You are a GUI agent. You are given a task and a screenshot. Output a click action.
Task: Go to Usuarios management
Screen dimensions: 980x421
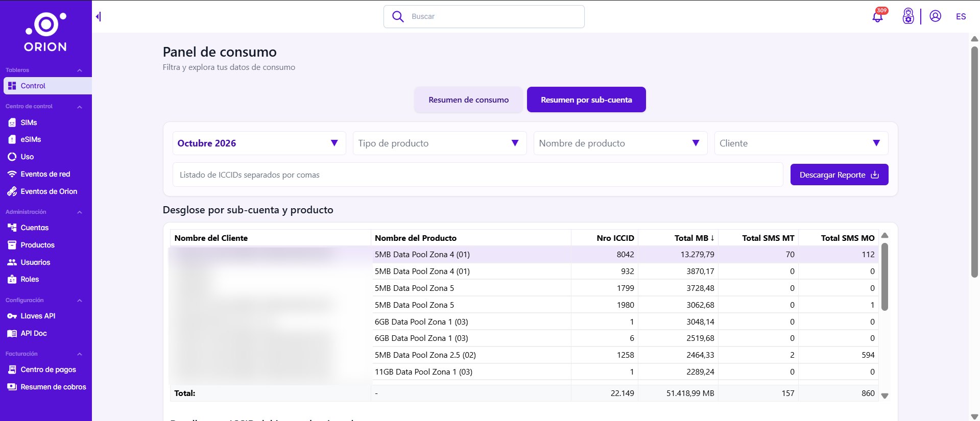tap(35, 262)
